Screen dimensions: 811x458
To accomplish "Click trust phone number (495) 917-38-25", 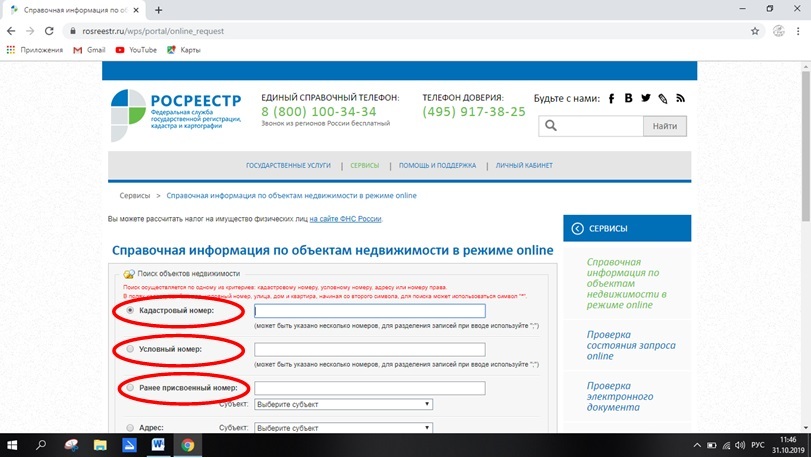I will tap(474, 112).
